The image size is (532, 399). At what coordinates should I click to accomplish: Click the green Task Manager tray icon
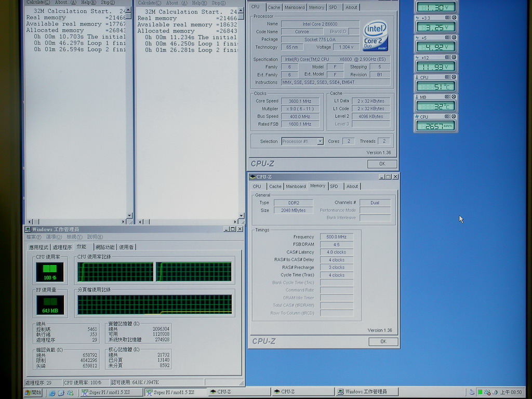pos(480,392)
